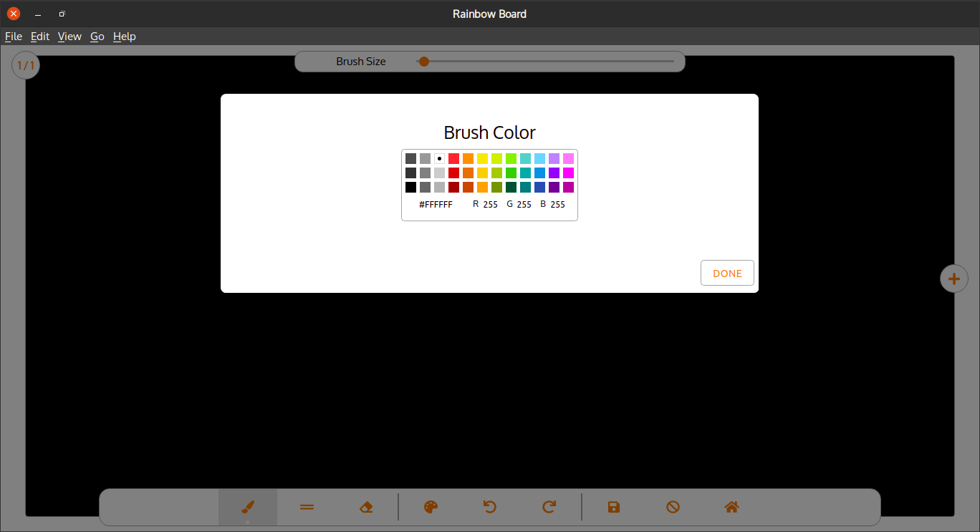Image resolution: width=980 pixels, height=532 pixels.
Task: Select the white swatch with dot
Action: point(439,158)
